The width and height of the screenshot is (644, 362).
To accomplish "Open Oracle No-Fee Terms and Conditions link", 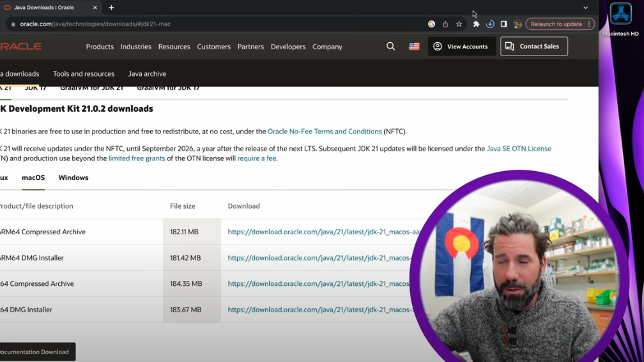I will (x=325, y=132).
